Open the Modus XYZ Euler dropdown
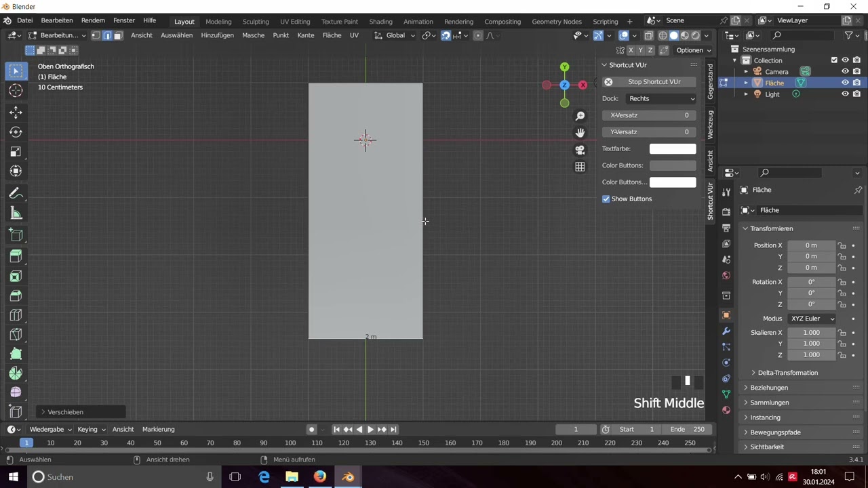Screen dimensions: 868x488 click(x=812, y=319)
